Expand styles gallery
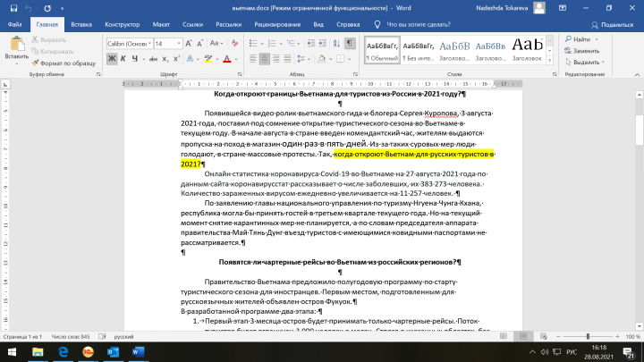The image size is (644, 362). 550,61
